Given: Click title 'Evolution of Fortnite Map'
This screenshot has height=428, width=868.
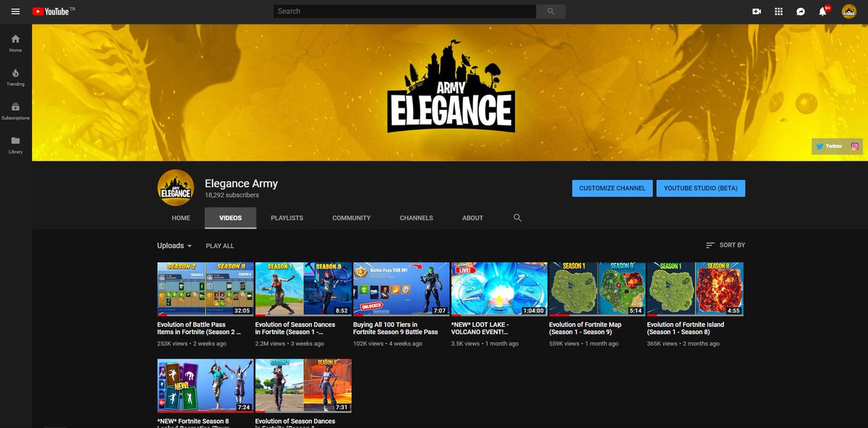Looking at the screenshot, I should click(x=585, y=328).
